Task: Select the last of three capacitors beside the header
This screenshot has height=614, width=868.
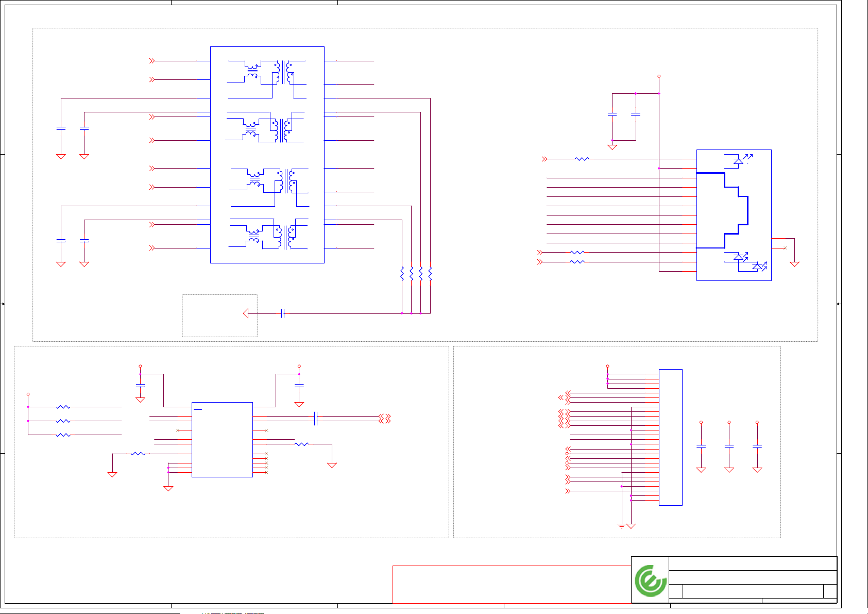Action: [x=757, y=446]
